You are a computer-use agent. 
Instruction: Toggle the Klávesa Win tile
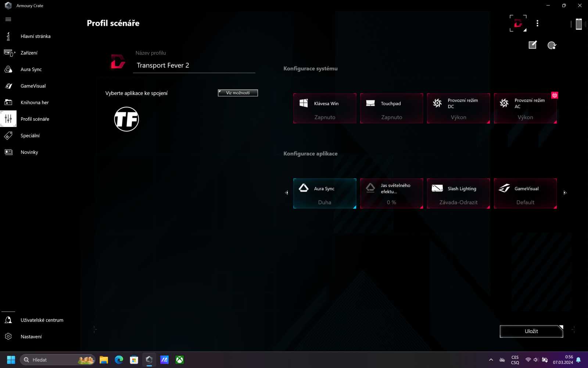325,108
